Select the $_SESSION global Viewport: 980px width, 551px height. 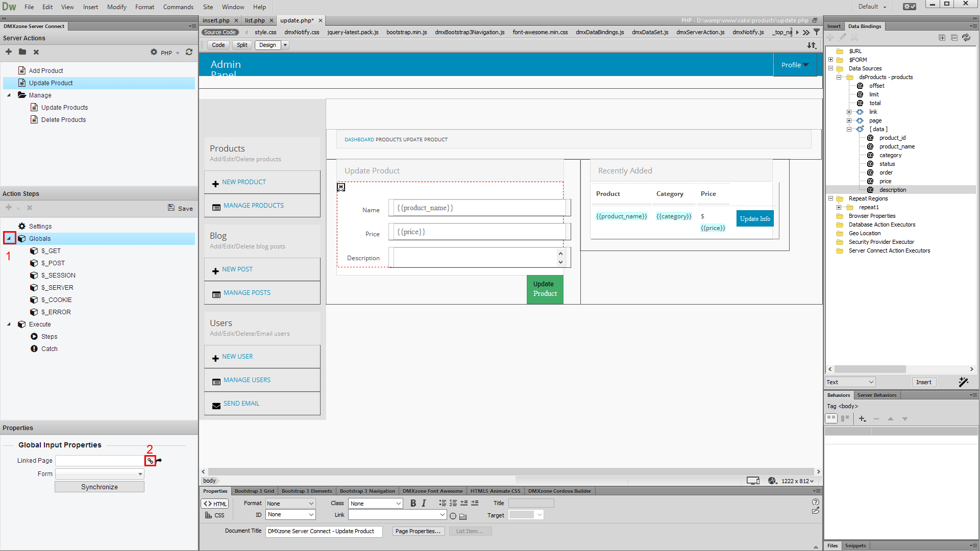(x=58, y=275)
